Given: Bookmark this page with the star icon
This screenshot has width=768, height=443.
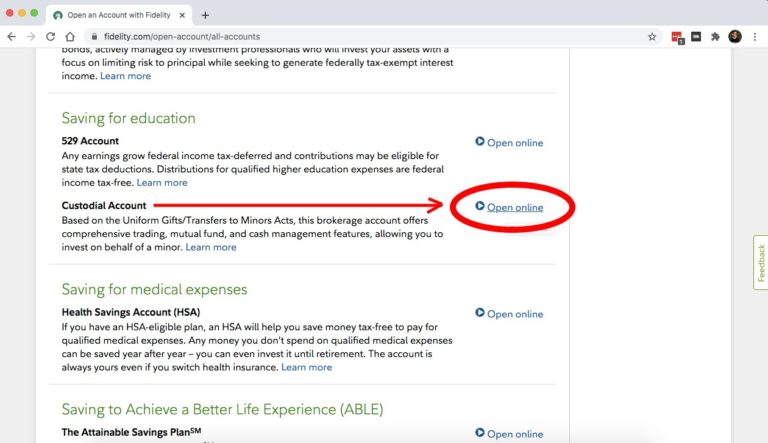Looking at the screenshot, I should pos(652,36).
